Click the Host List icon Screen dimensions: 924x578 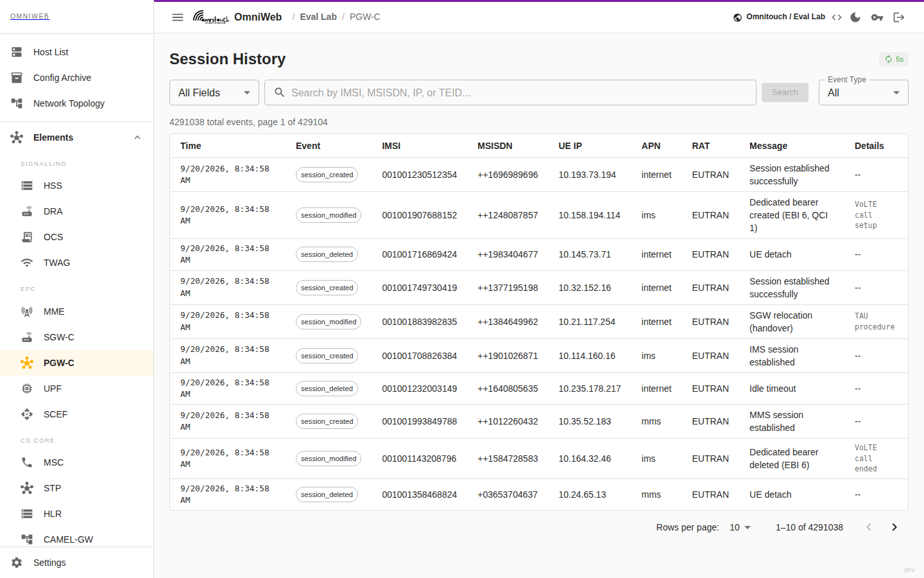(17, 52)
